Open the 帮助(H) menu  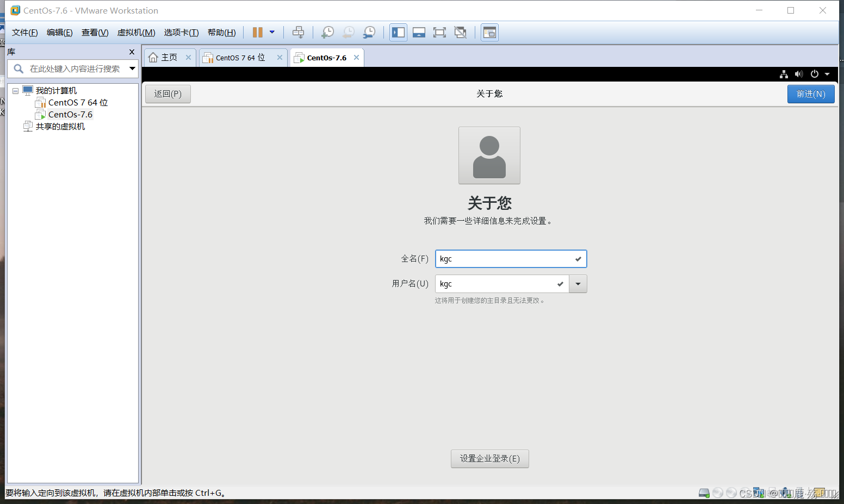pyautogui.click(x=222, y=33)
